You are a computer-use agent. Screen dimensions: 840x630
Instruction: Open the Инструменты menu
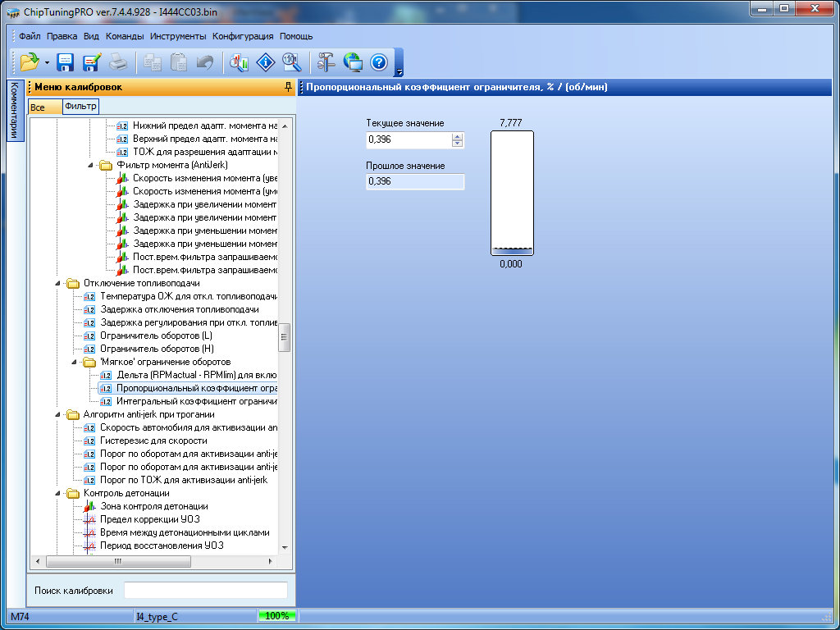[x=178, y=36]
